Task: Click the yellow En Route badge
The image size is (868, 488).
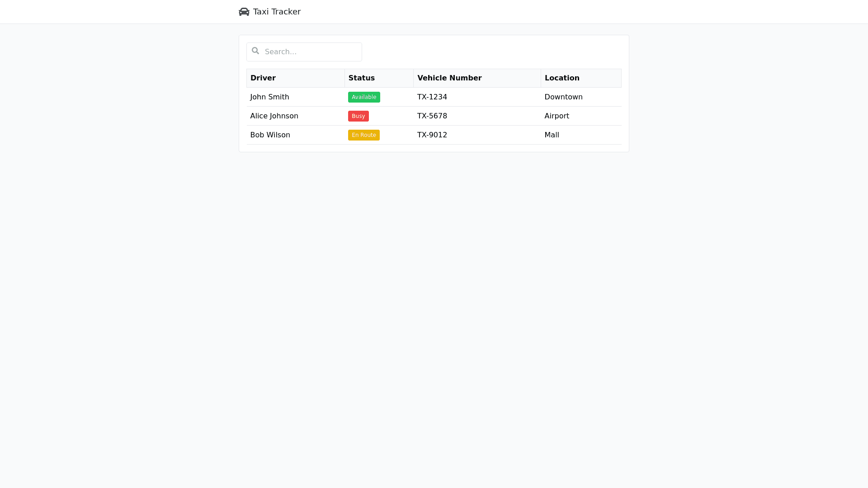Action: click(x=363, y=135)
